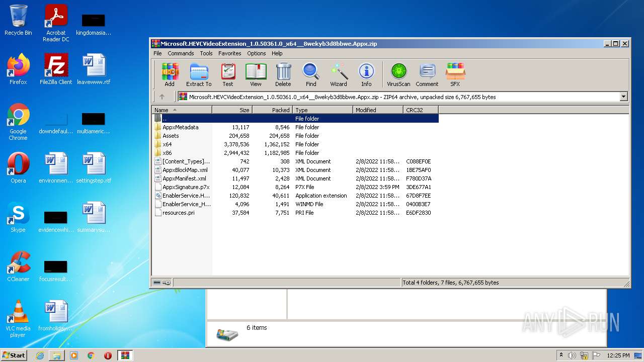Image resolution: width=644 pixels, height=362 pixels.
Task: Show hidden system tray icons
Action: tap(561, 355)
